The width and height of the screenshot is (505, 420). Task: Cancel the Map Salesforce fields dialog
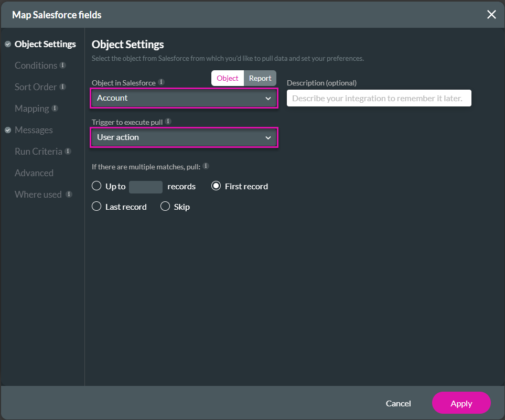[398, 403]
